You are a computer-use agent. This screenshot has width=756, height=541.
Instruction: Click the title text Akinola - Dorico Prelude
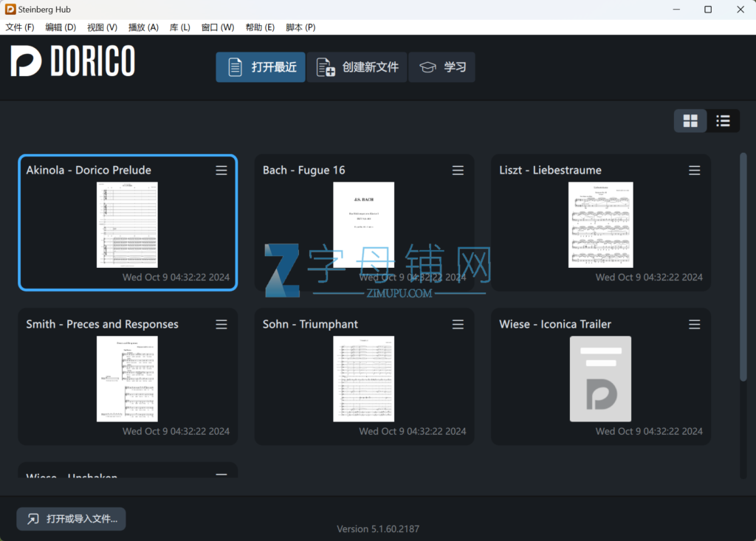click(x=89, y=170)
